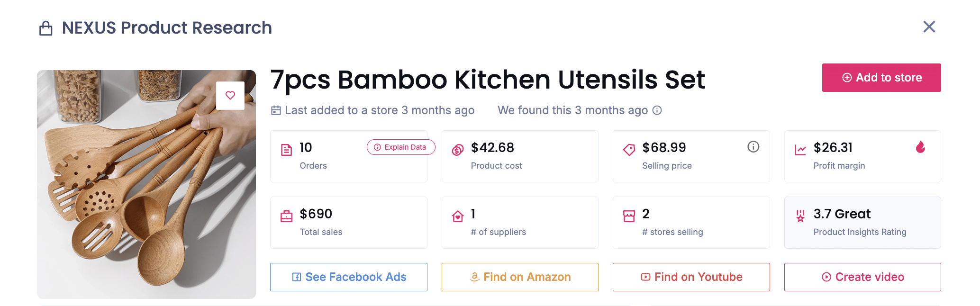Open the Facebook icon on See Facebook Ads
The width and height of the screenshot is (980, 306).
[x=297, y=277]
